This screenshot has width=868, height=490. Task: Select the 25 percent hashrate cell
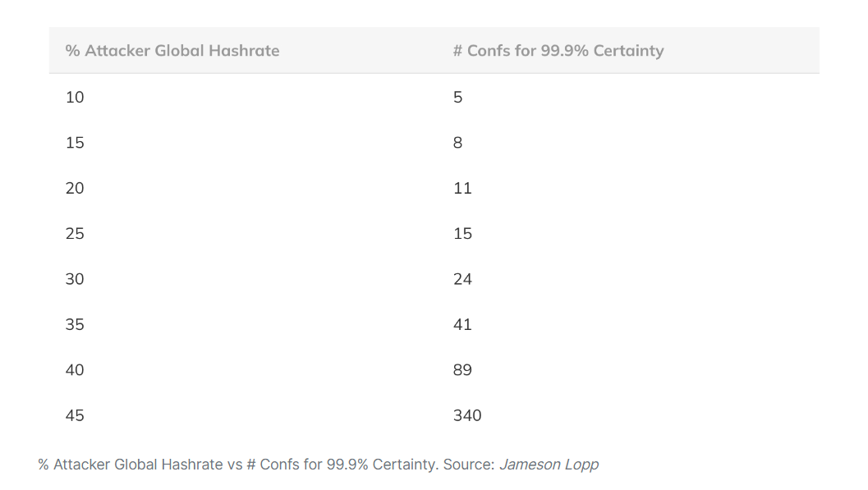[75, 233]
